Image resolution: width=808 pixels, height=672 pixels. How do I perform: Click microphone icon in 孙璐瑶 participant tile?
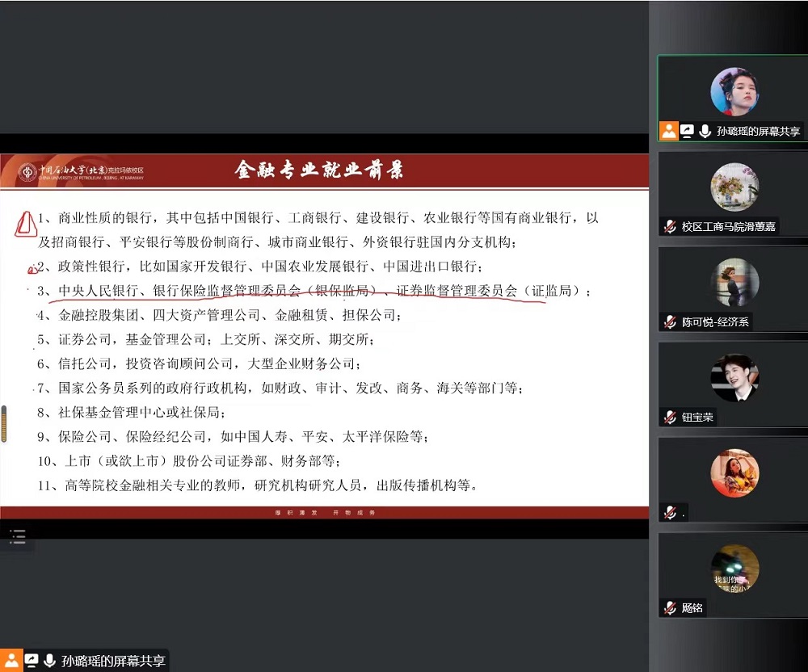(705, 131)
